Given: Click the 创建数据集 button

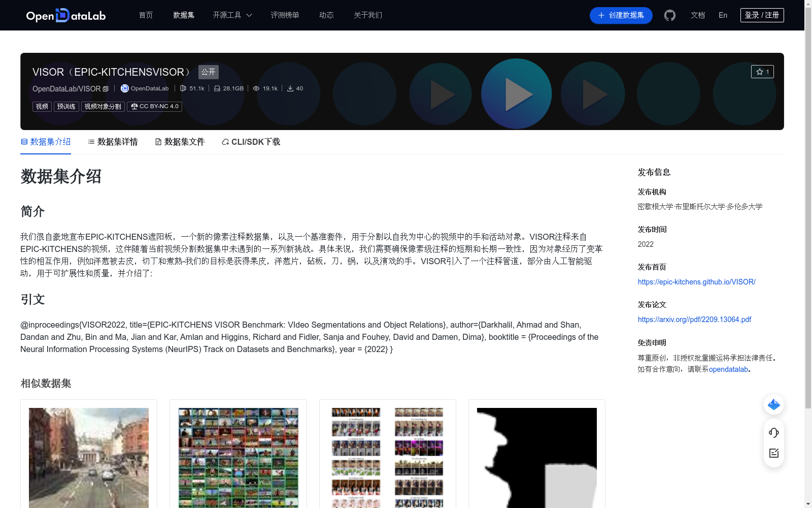Looking at the screenshot, I should [x=621, y=15].
